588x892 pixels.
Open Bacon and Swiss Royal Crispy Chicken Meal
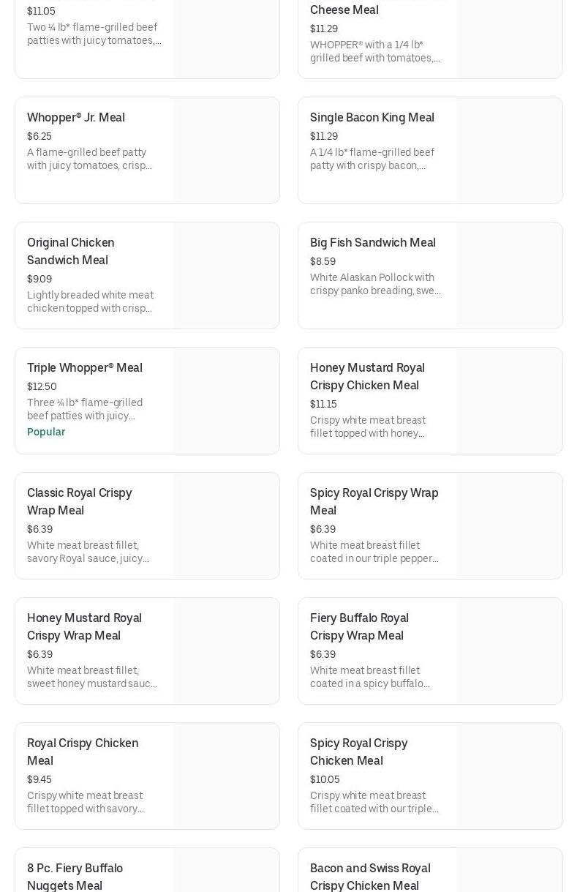(x=370, y=877)
